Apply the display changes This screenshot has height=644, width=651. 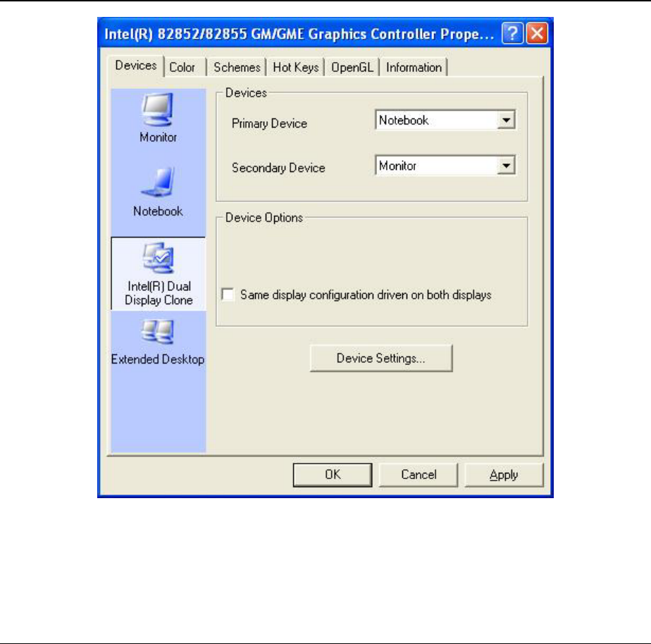coord(504,475)
